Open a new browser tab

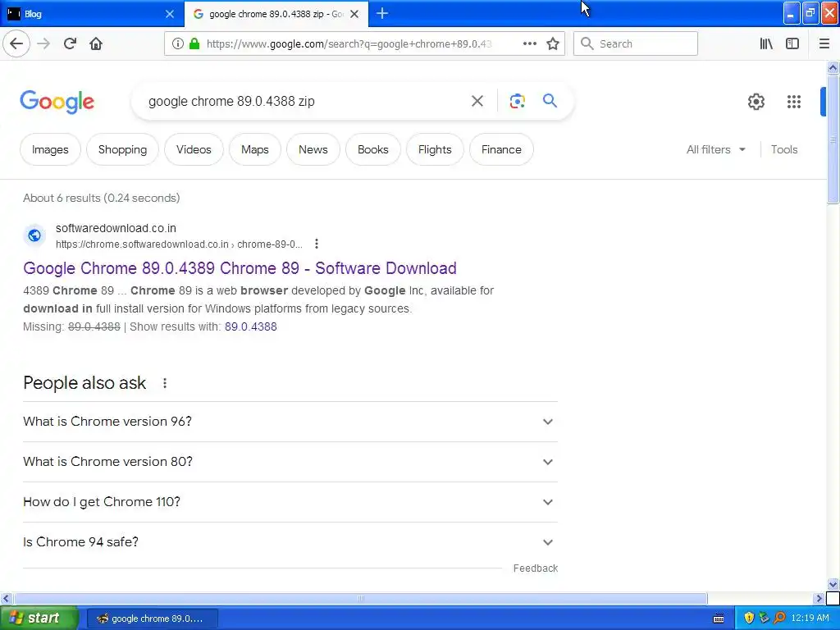[382, 13]
